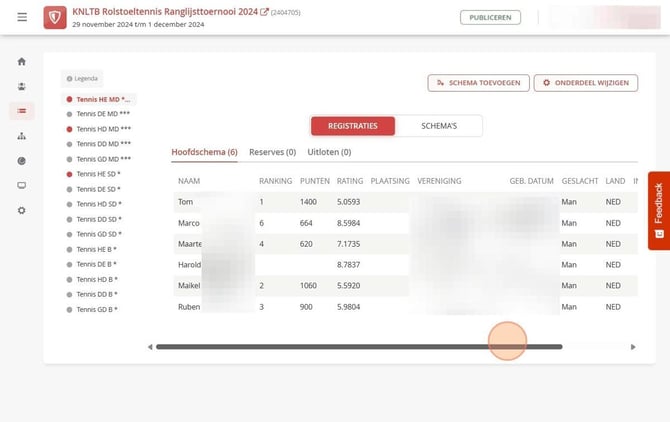Click the horizontal scrollbar right arrow
Screen dimensions: 670x422
633,347
